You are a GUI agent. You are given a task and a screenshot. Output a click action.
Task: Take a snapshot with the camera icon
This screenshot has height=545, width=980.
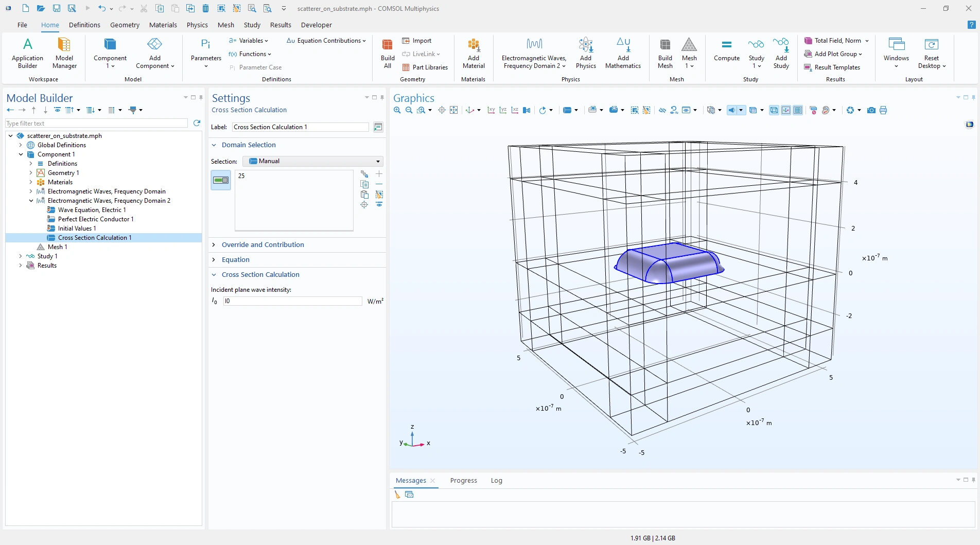871,110
